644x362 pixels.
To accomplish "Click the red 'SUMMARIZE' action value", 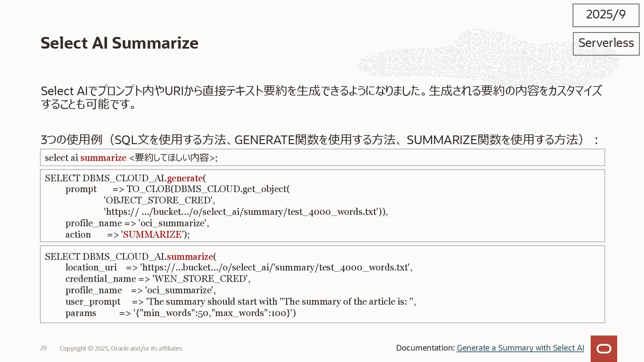I will [152, 234].
